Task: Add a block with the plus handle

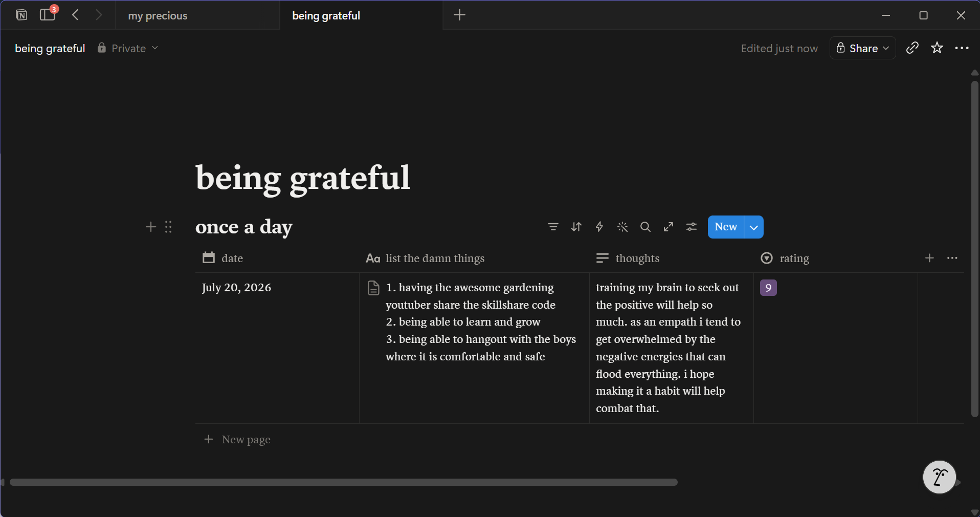Action: click(x=150, y=227)
